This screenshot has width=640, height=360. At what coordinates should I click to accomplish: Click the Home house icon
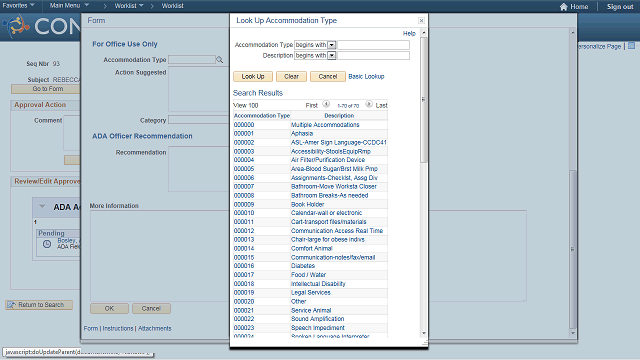pyautogui.click(x=564, y=7)
